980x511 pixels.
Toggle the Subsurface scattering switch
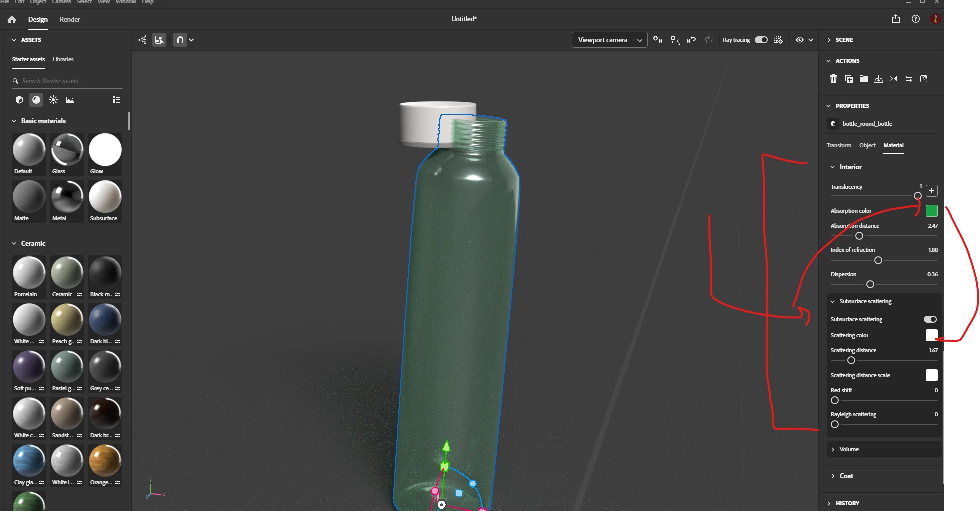point(930,319)
